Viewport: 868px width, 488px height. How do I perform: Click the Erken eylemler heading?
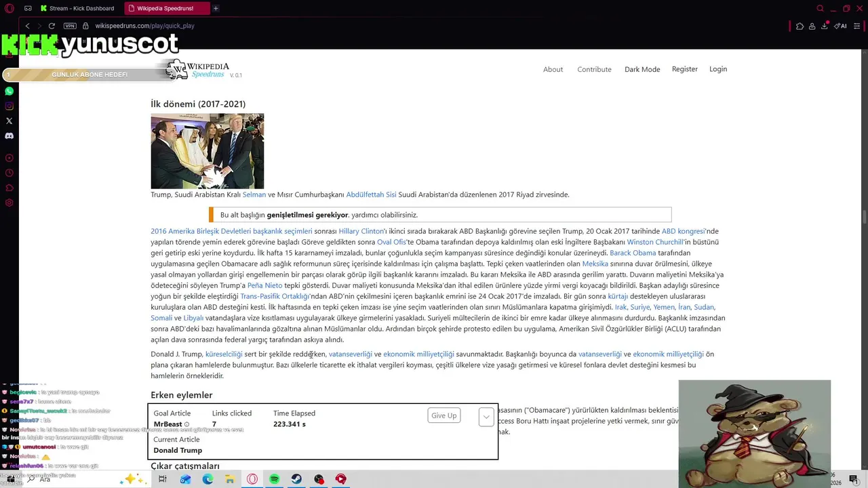coord(182,394)
